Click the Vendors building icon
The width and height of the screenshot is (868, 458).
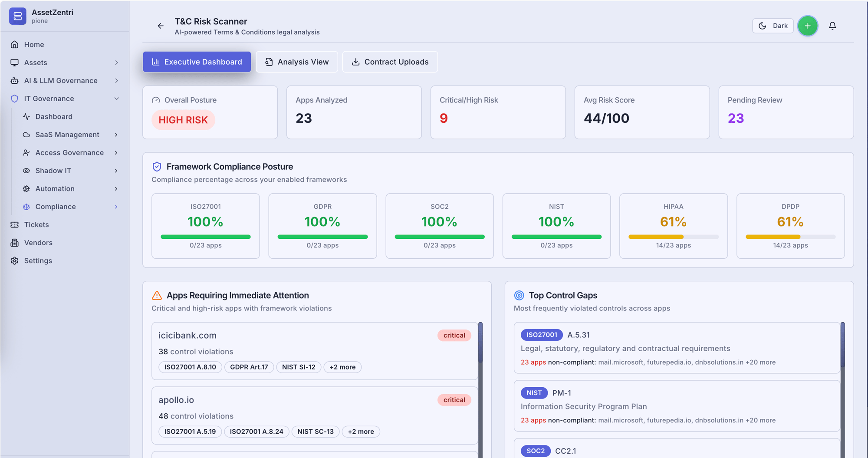click(15, 243)
